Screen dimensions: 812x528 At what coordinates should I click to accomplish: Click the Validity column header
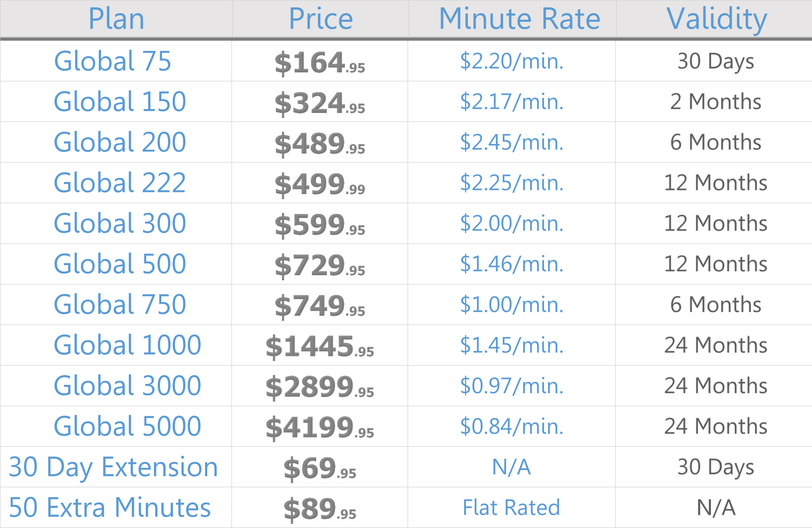[716, 19]
